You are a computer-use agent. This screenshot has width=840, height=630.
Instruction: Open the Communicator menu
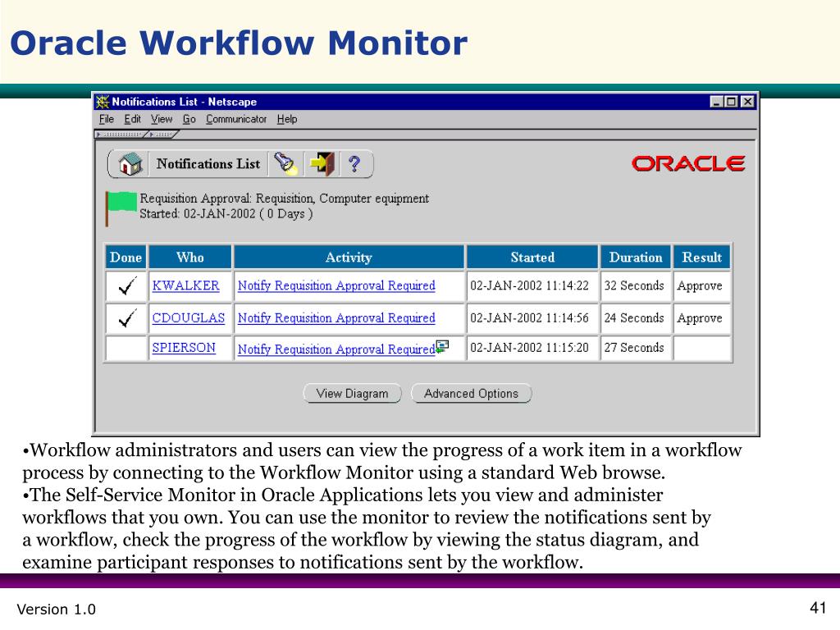(236, 119)
